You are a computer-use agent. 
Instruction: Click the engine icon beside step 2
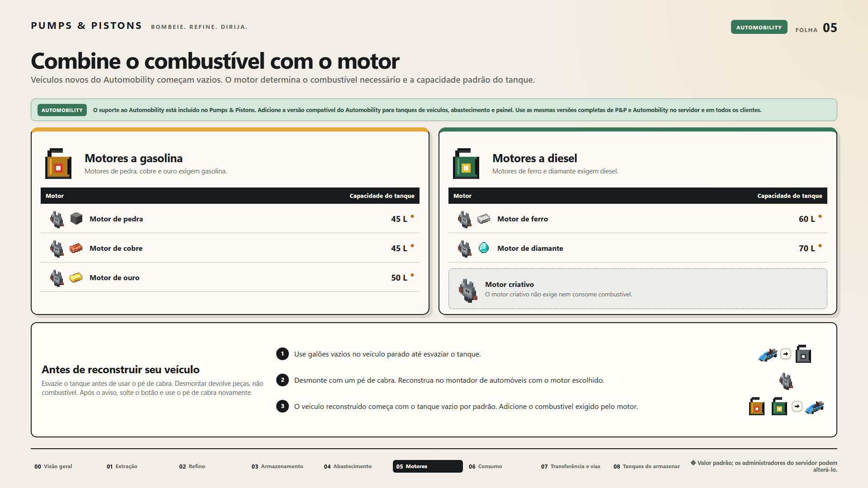(x=786, y=381)
